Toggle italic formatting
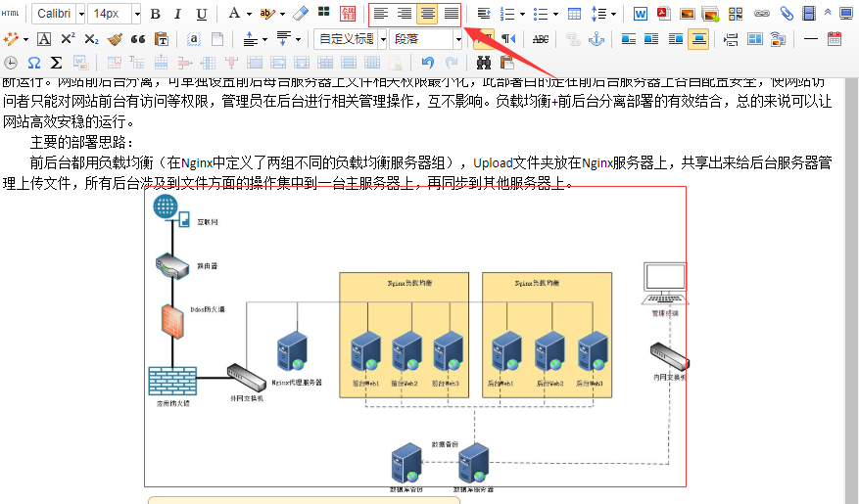 click(177, 14)
